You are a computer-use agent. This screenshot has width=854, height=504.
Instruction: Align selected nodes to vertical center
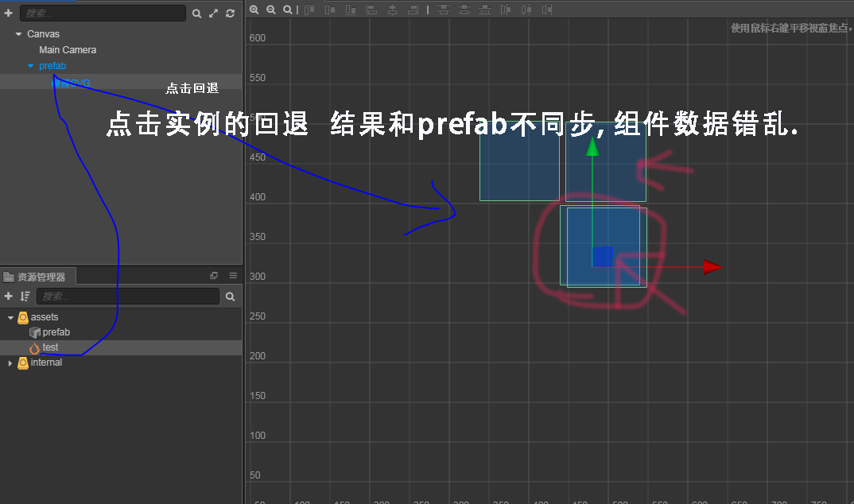(330, 10)
